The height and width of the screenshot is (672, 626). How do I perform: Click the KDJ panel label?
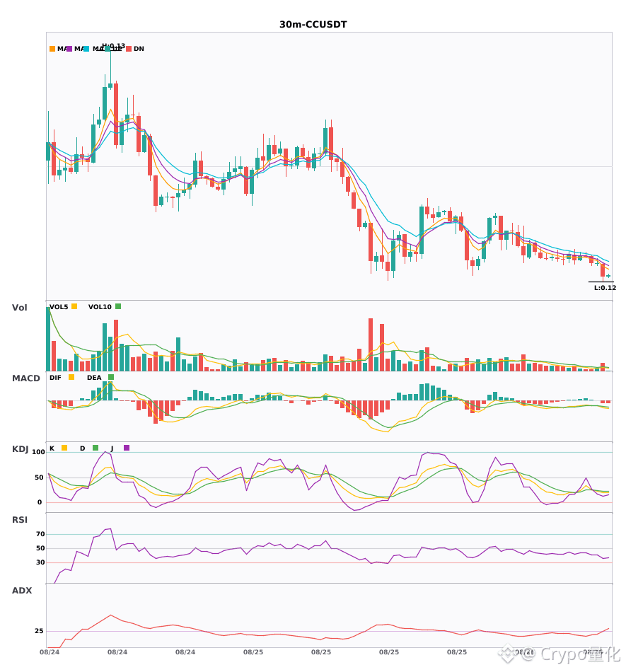click(x=20, y=449)
